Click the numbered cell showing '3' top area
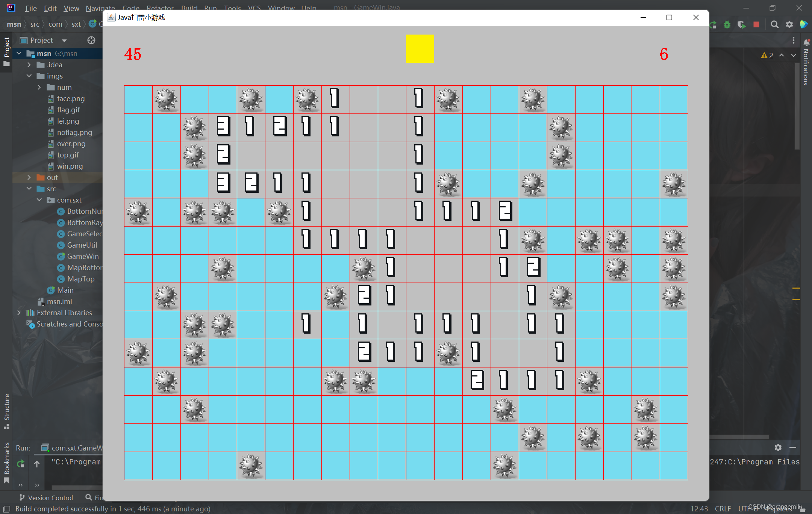Screen dimensions: 812x514 click(222, 125)
